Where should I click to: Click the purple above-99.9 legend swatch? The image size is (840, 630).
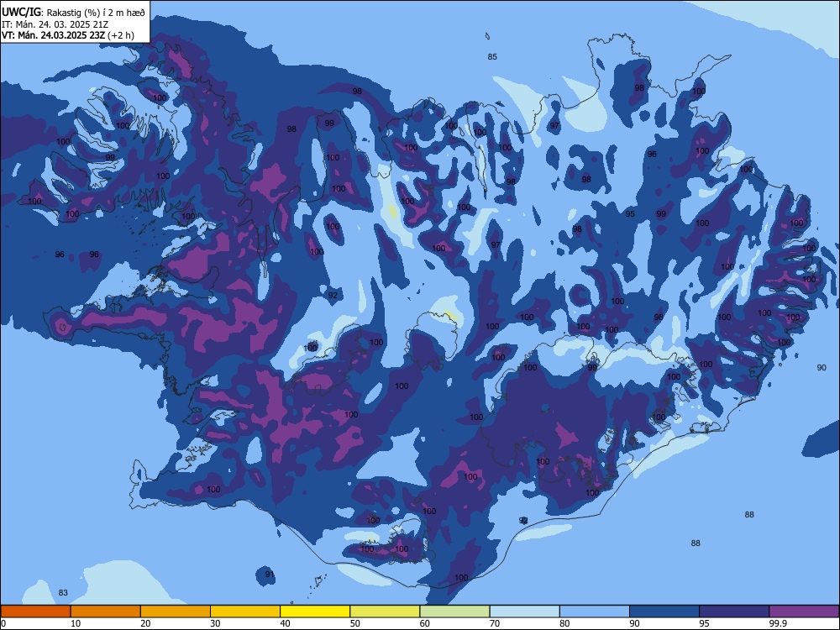(x=804, y=612)
